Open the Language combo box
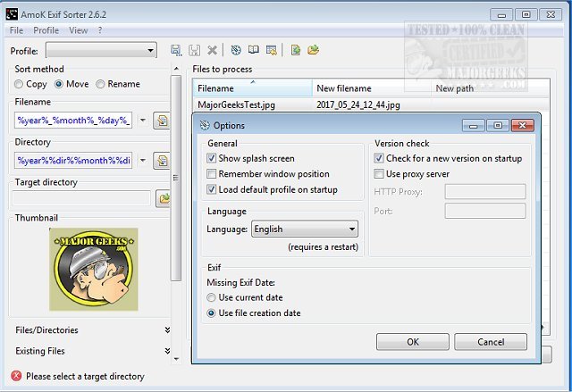 304,229
